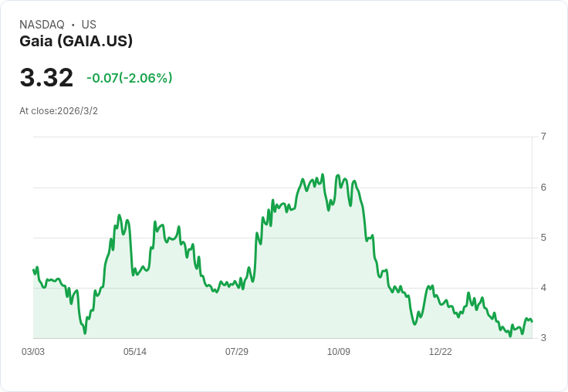Click the chart line's rightmost end point
Image resolution: width=568 pixels, height=392 pixels.
(532, 321)
